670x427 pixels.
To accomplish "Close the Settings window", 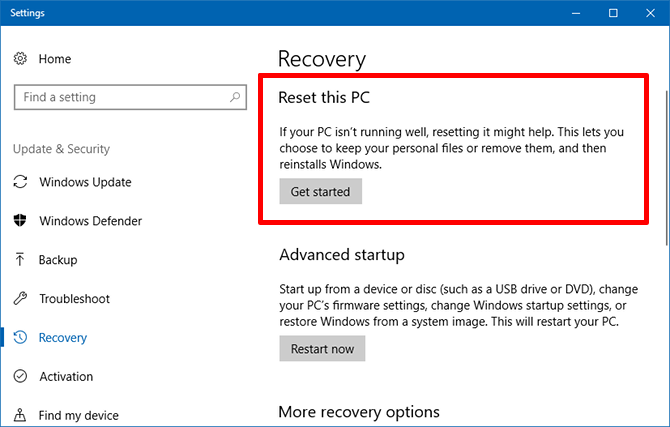I will [650, 13].
